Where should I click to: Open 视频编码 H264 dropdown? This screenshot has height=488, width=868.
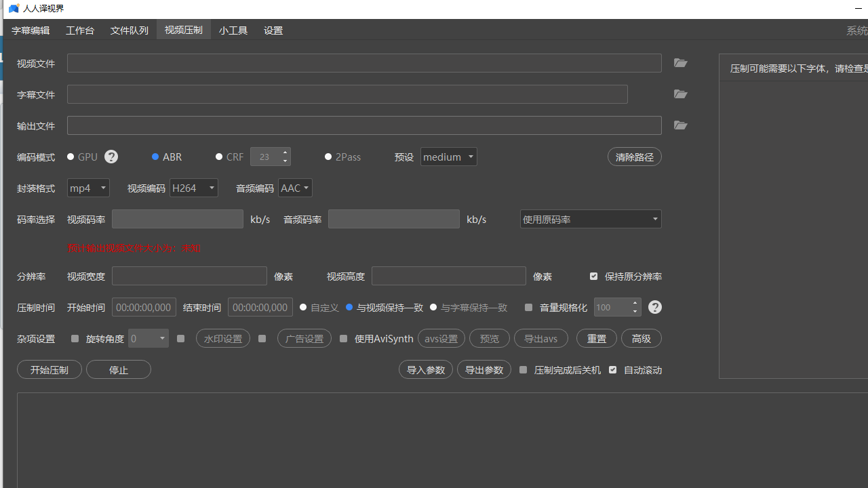194,188
